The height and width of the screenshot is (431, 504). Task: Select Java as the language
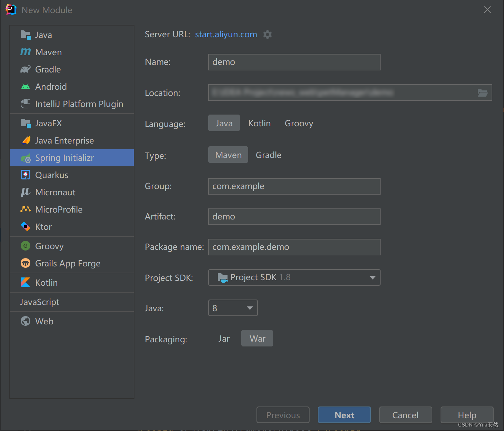[224, 123]
